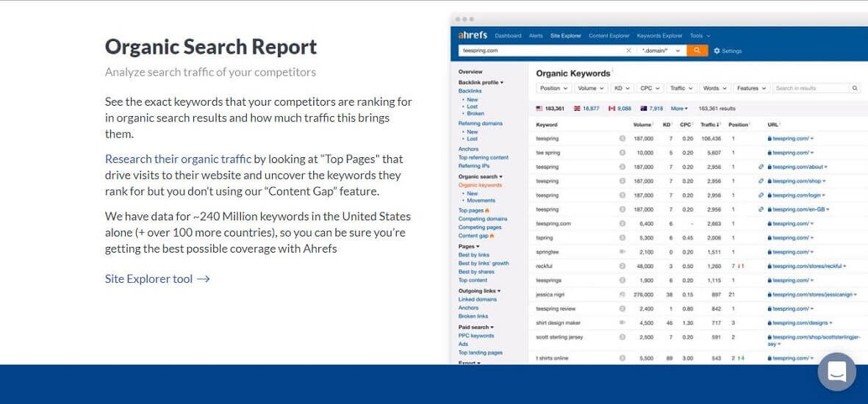This screenshot has height=404, width=868.
Task: Open Competing domains in sidebar
Action: tap(482, 219)
